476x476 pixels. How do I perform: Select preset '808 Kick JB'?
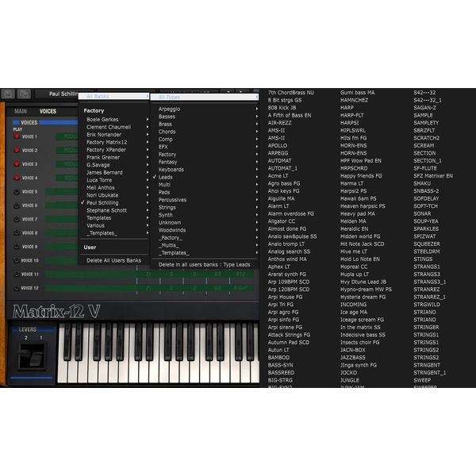pyautogui.click(x=282, y=108)
